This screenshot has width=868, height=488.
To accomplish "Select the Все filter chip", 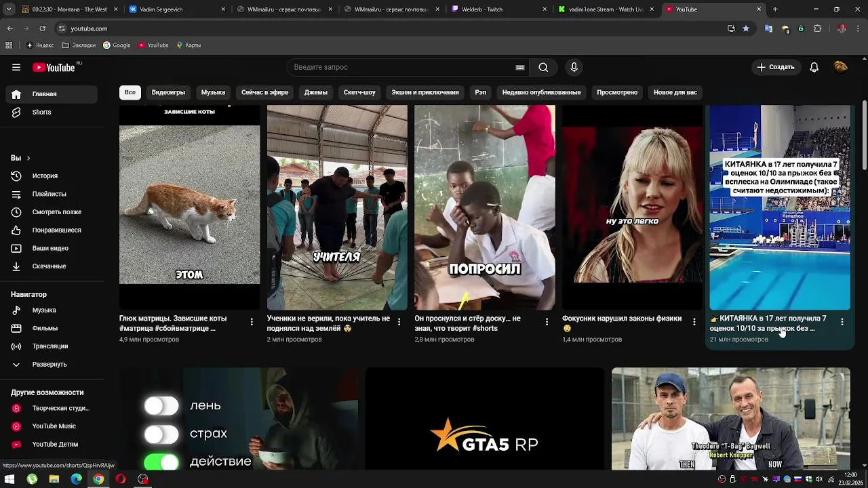I will point(130,92).
